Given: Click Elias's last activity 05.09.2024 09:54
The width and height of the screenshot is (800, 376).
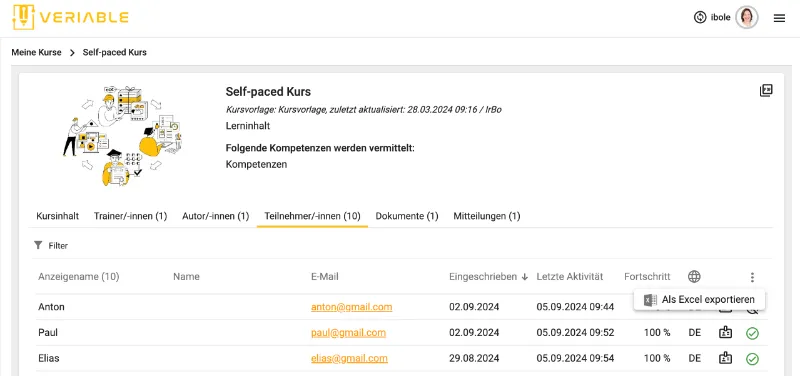Looking at the screenshot, I should 575,358.
